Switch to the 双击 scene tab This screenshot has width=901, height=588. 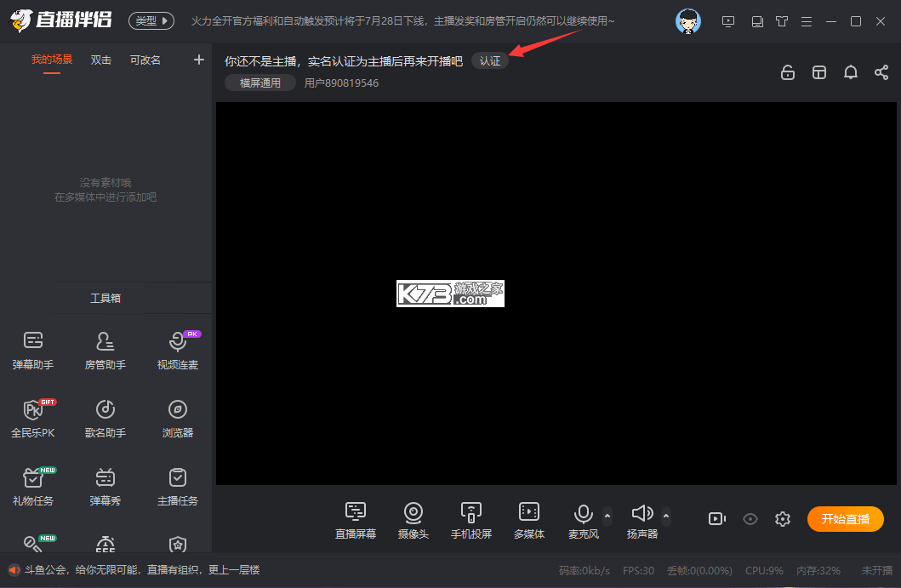(x=101, y=60)
